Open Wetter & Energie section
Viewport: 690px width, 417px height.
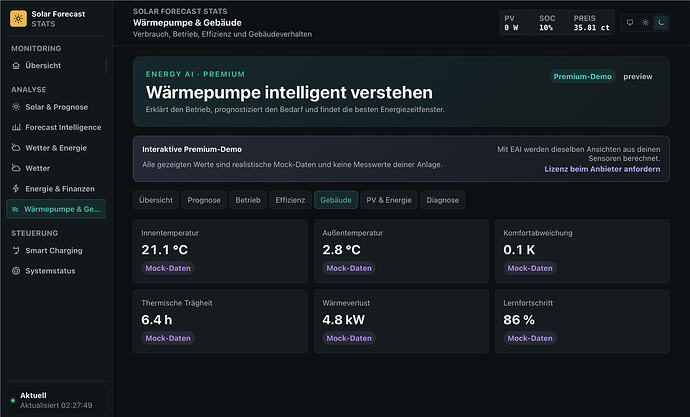(56, 148)
